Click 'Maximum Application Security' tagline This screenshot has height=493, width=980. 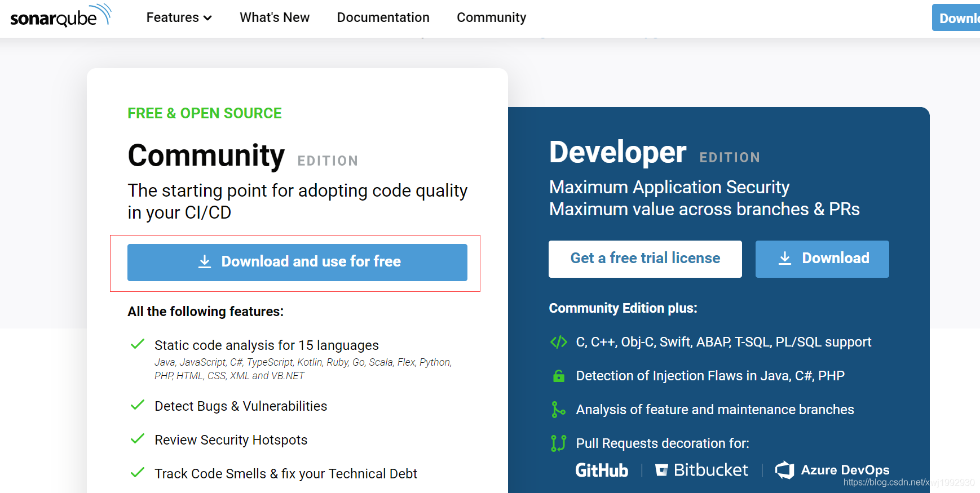(x=669, y=187)
